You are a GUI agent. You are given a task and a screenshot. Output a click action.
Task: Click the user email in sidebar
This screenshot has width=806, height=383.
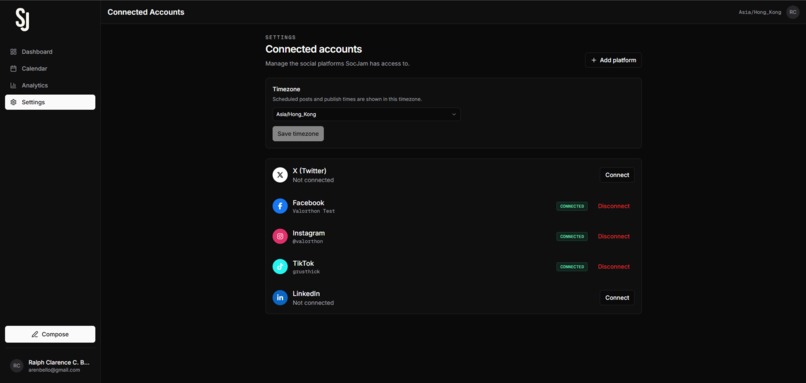pos(54,370)
